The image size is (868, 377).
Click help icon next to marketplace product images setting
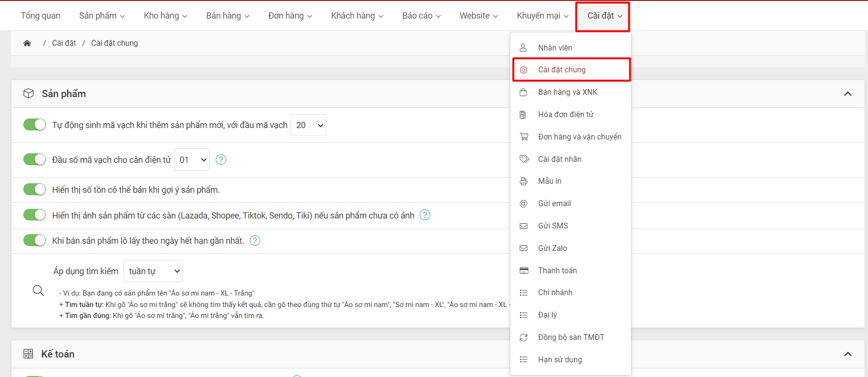425,215
